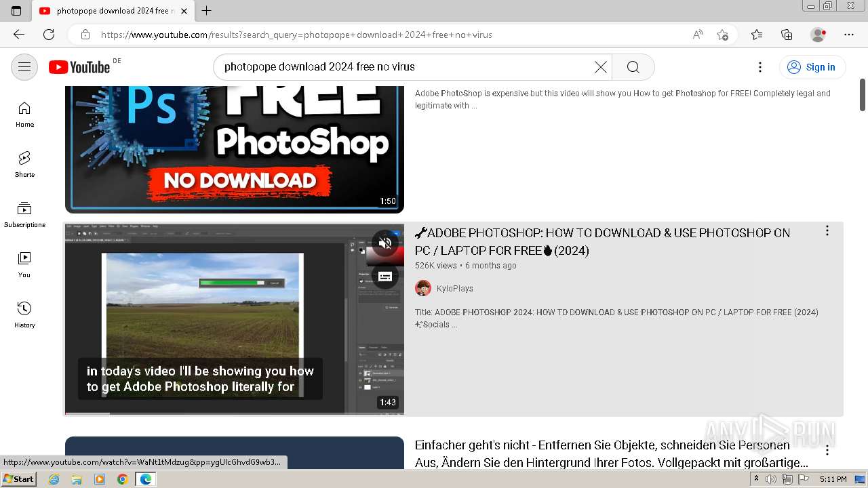Open more actions for the KyloPlays video
Image resolution: width=868 pixels, height=488 pixels.
coord(827,231)
